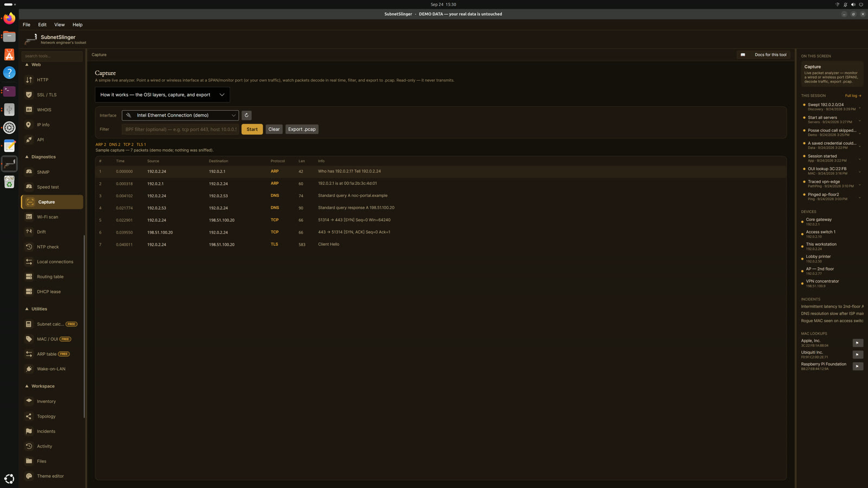Open the Drift tool icon
Viewport: 868px width, 488px height.
(29, 232)
